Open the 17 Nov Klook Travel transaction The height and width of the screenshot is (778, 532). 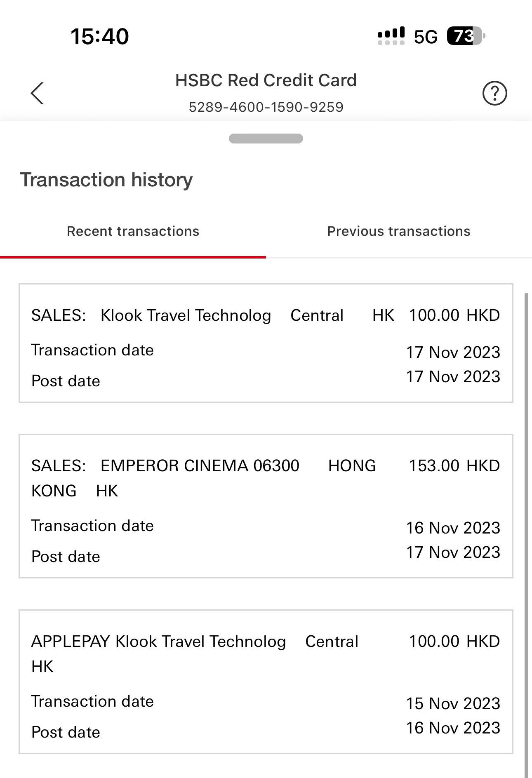pos(266,343)
